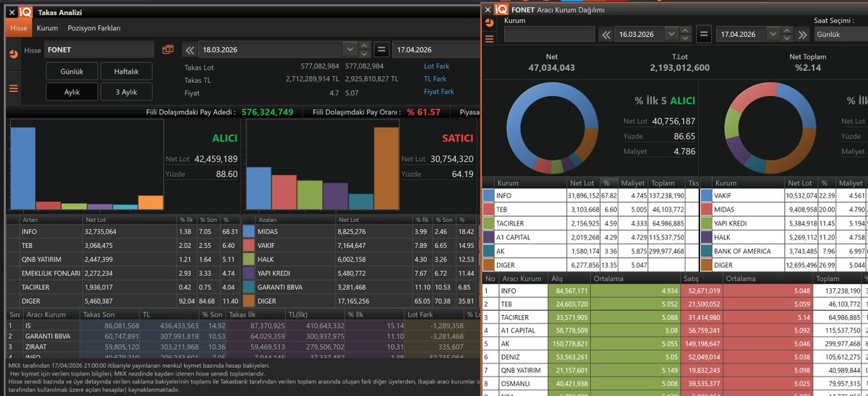Screen dimensions: 868x396
Task: Click iQ logo in Takas Analizi title bar
Action: click(x=25, y=12)
